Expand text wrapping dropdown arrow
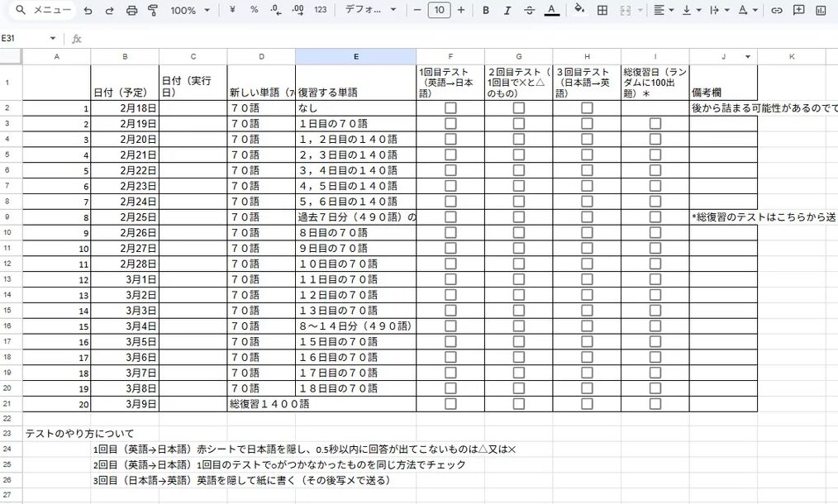838x504 pixels. point(726,10)
